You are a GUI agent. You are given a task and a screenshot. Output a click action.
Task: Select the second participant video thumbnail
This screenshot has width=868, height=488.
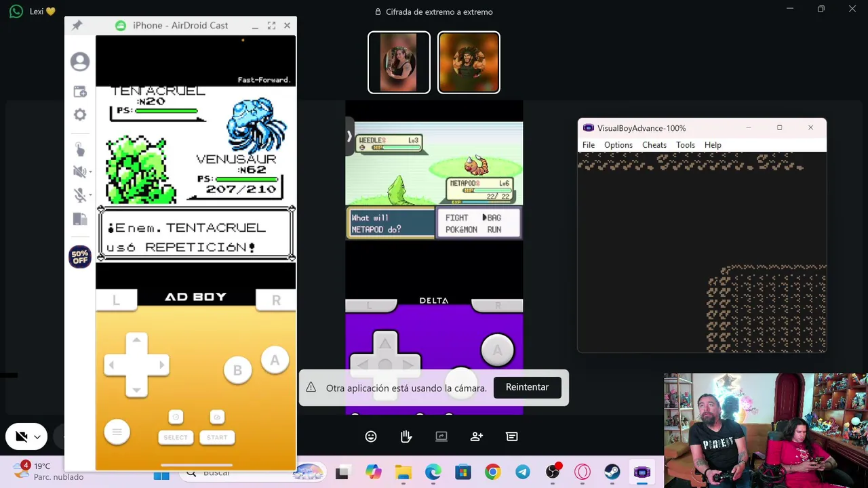click(469, 62)
